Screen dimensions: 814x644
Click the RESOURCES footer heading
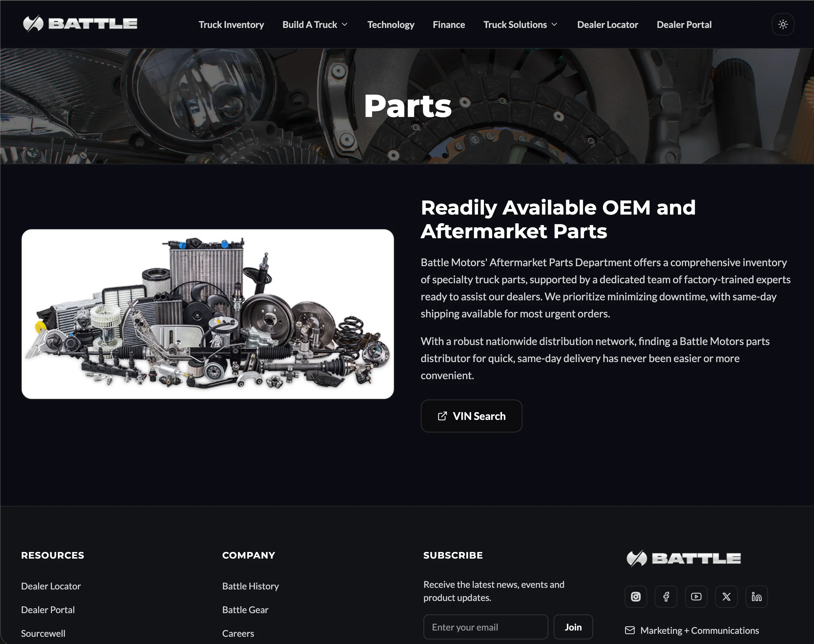point(52,555)
